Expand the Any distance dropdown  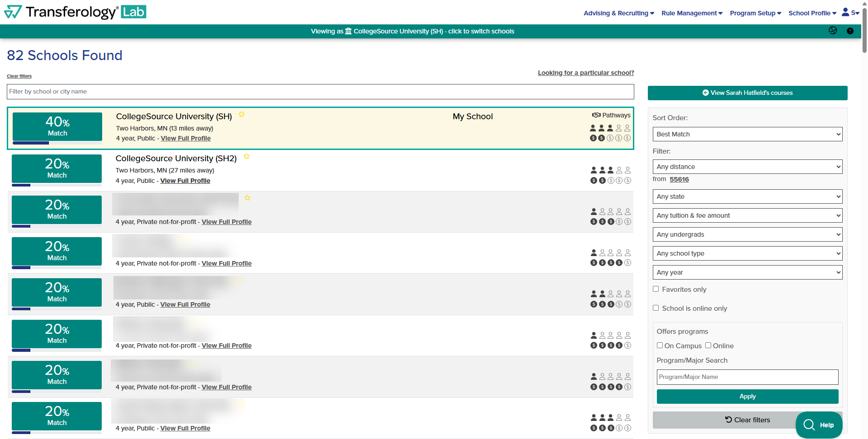[748, 167]
